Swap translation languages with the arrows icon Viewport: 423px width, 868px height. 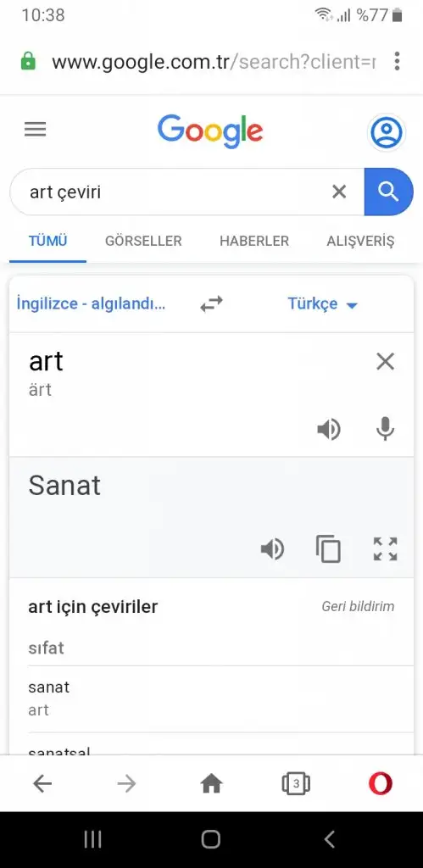(212, 303)
